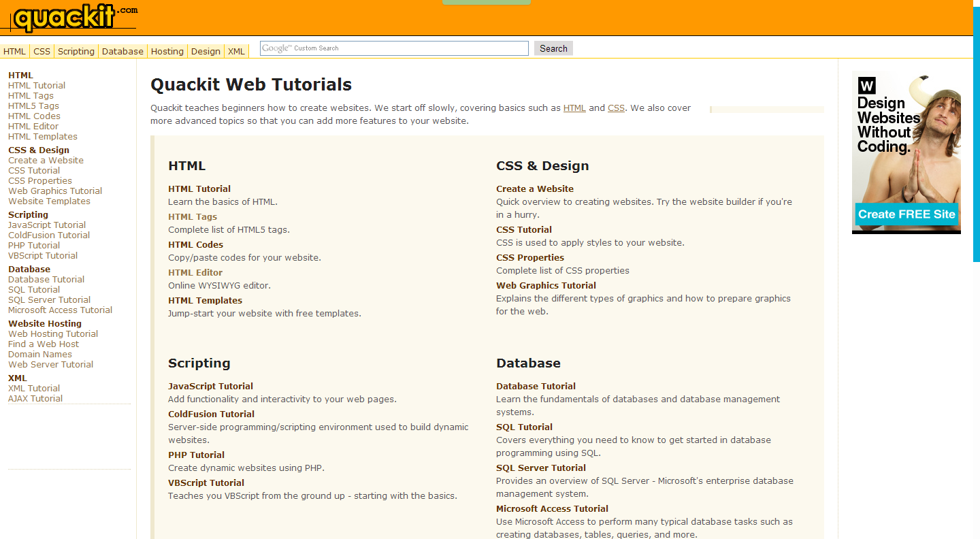Open VBScript Tutorial in the main content
Screen dimensions: 980x539
tap(206, 483)
